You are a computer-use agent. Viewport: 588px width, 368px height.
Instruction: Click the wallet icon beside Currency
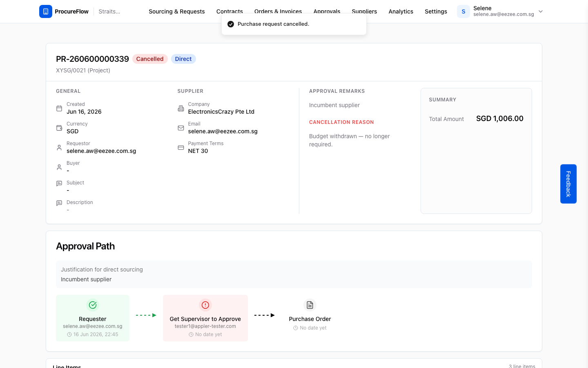59,128
